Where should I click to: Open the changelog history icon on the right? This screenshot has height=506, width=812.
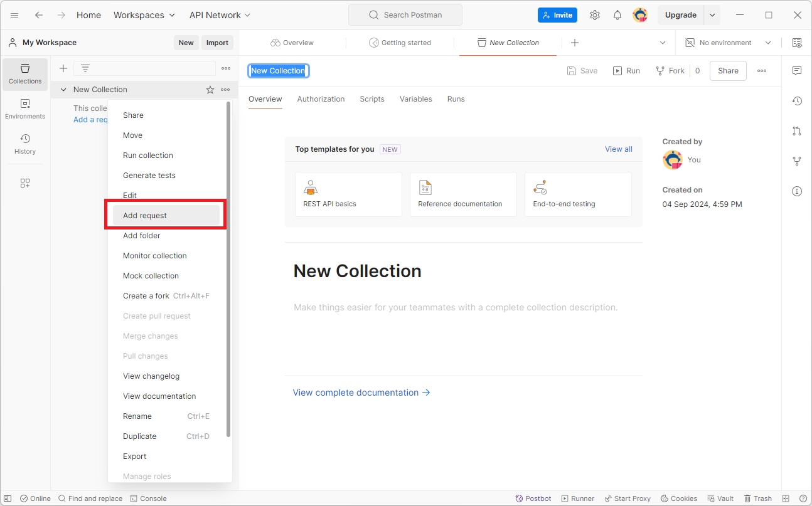tap(797, 101)
